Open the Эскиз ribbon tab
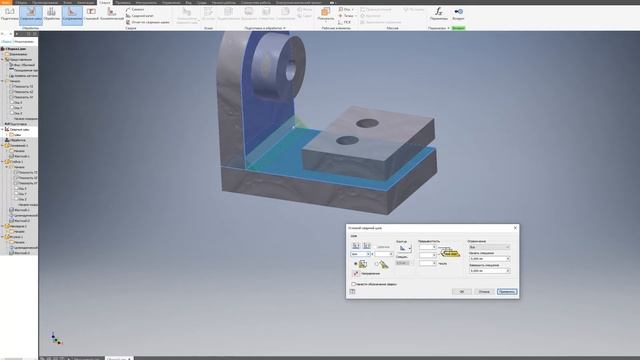This screenshot has height=360, width=640. [67, 2]
